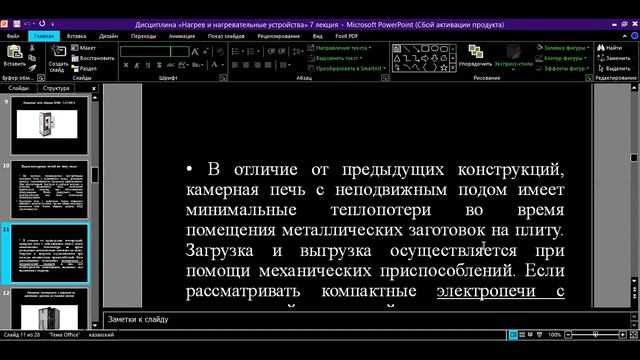
Task: Center-align the paragraph text
Action: (x=246, y=65)
